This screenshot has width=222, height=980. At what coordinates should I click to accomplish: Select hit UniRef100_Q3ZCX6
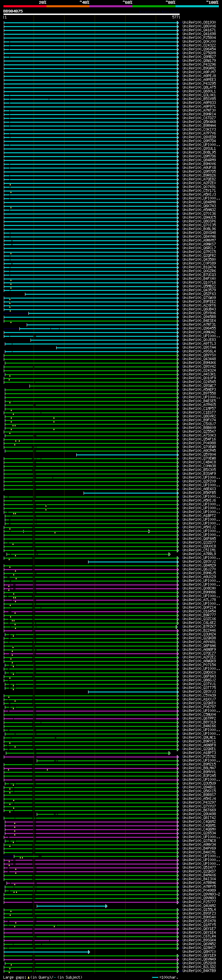tap(199, 619)
